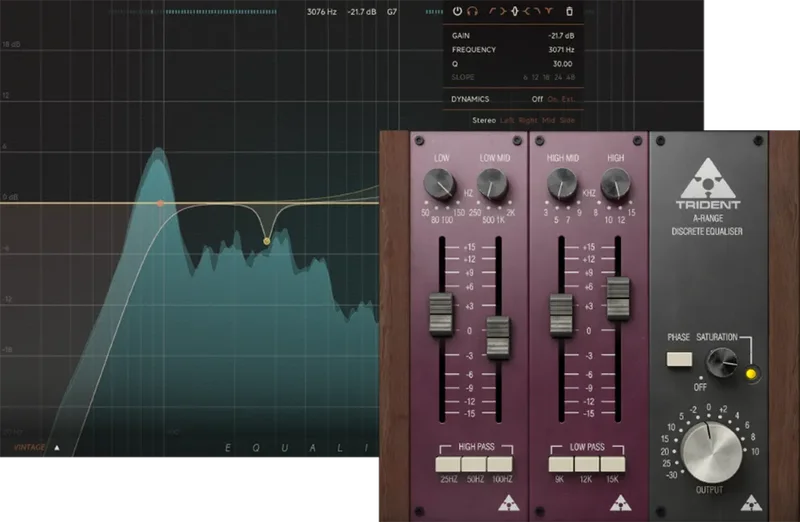Click the HIGH band gain fader
Viewport: 800px width, 522px height.
click(x=618, y=299)
